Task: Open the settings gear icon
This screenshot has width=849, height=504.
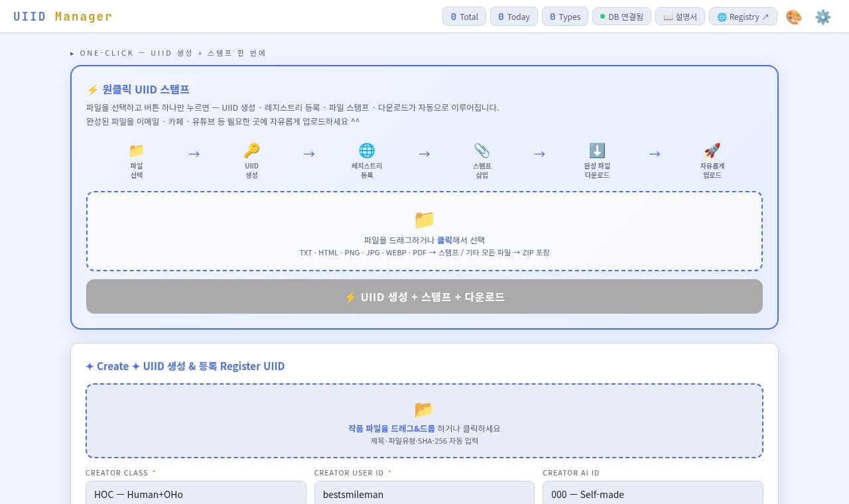Action: tap(823, 17)
